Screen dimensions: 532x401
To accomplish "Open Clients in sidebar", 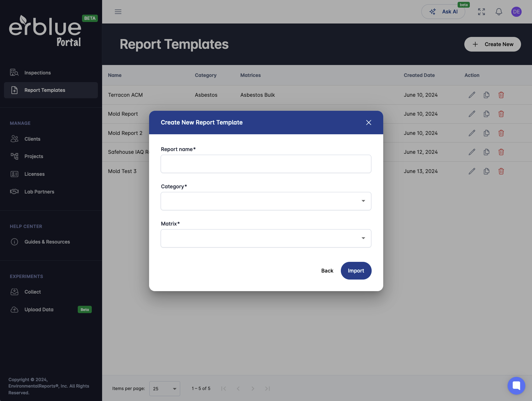I will tap(51, 139).
